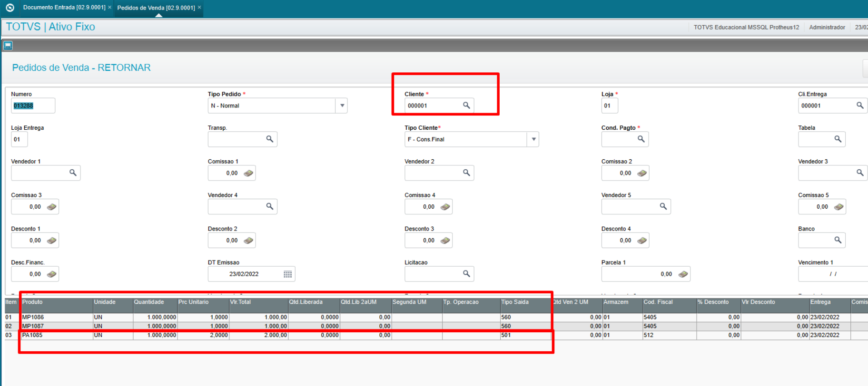The height and width of the screenshot is (386, 868).
Task: Select product cell PA1085
Action: [57, 335]
